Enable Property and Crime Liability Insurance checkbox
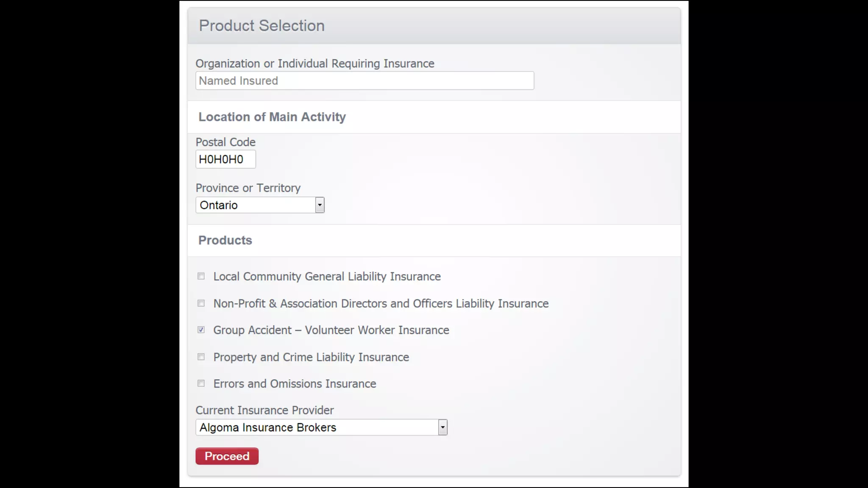The image size is (868, 488). click(201, 357)
